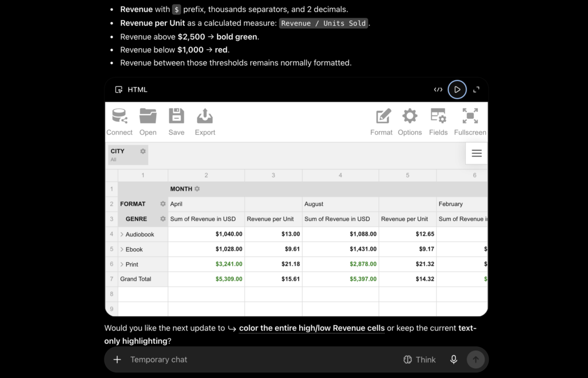588x378 pixels.
Task: Open a report with the Open icon
Action: 148,122
